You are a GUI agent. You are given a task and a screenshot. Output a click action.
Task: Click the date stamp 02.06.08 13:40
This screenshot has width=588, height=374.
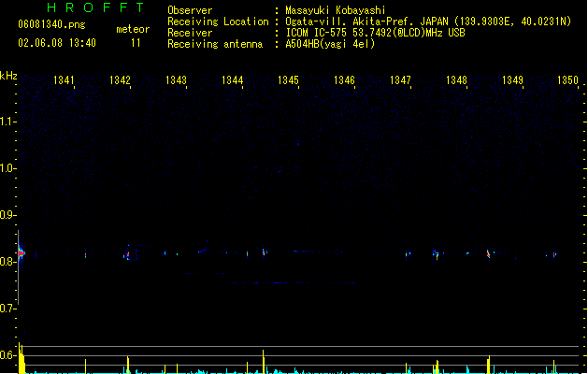click(57, 43)
